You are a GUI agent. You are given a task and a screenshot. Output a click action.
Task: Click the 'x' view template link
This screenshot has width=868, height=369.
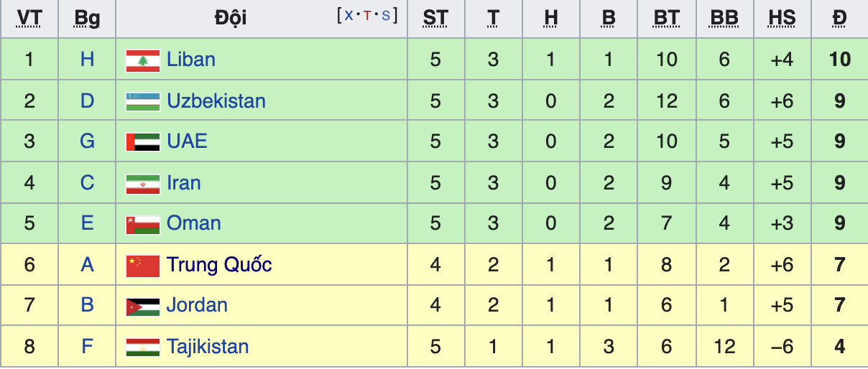tap(348, 16)
